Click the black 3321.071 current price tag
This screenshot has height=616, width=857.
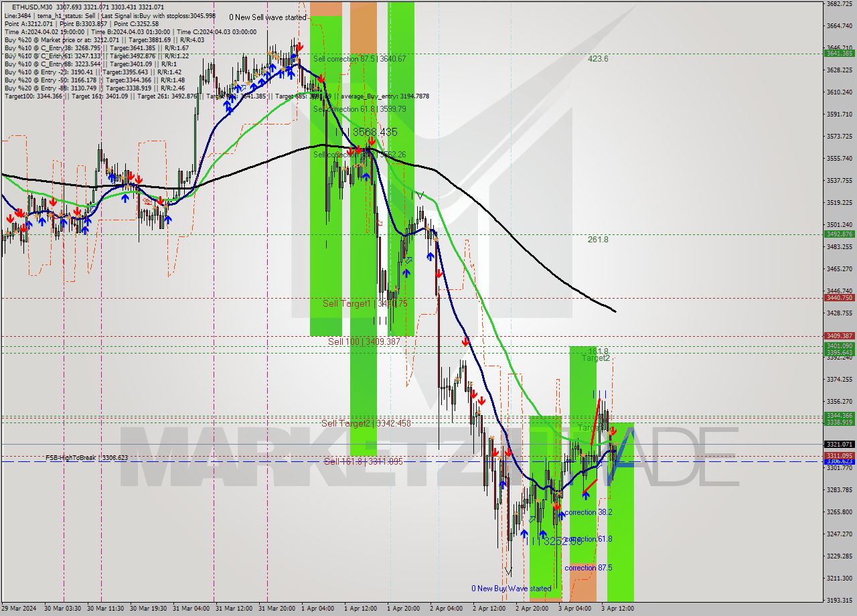coord(839,444)
